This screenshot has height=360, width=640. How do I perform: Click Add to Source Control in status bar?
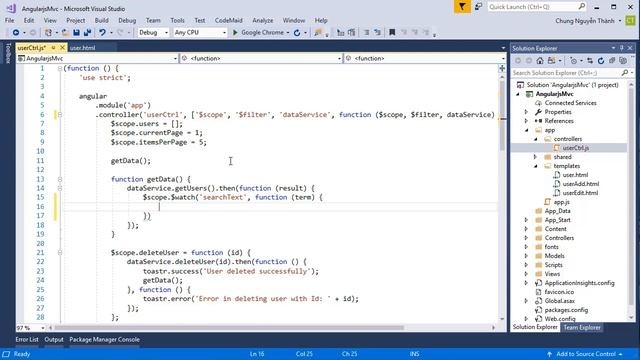(585, 354)
